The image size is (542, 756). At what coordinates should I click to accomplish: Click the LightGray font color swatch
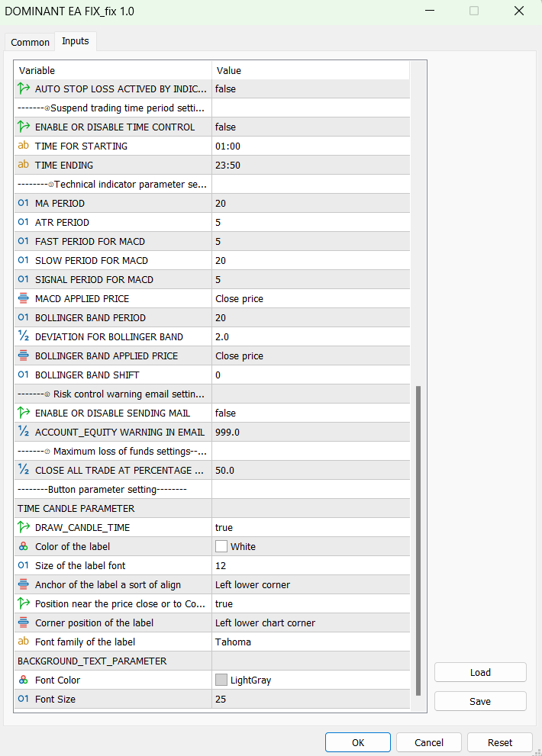pos(221,680)
